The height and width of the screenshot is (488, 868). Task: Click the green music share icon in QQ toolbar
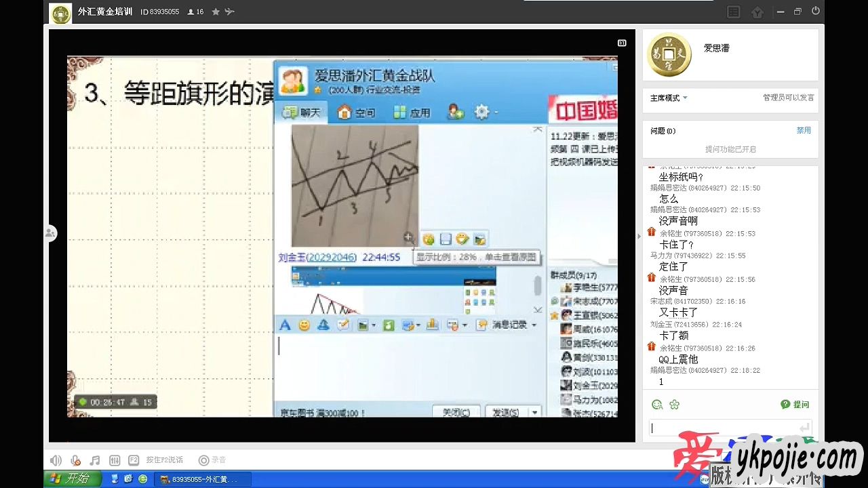[389, 325]
